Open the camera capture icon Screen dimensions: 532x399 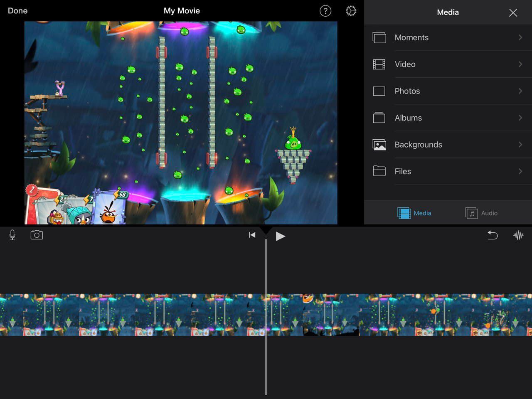(x=37, y=235)
